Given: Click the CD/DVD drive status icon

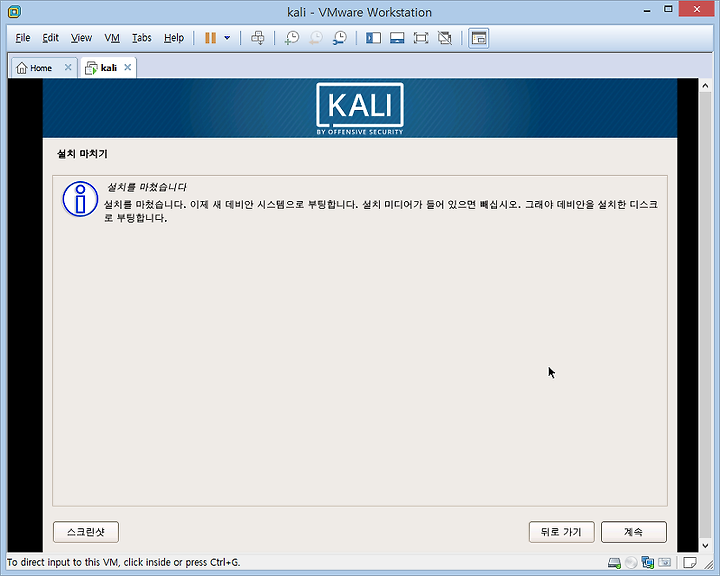Looking at the screenshot, I should point(631,562).
